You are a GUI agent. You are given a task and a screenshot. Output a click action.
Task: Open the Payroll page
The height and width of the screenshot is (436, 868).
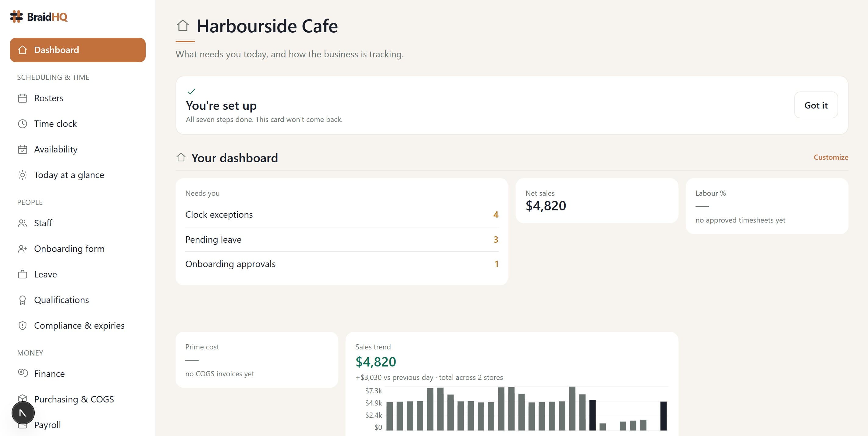pos(77,425)
